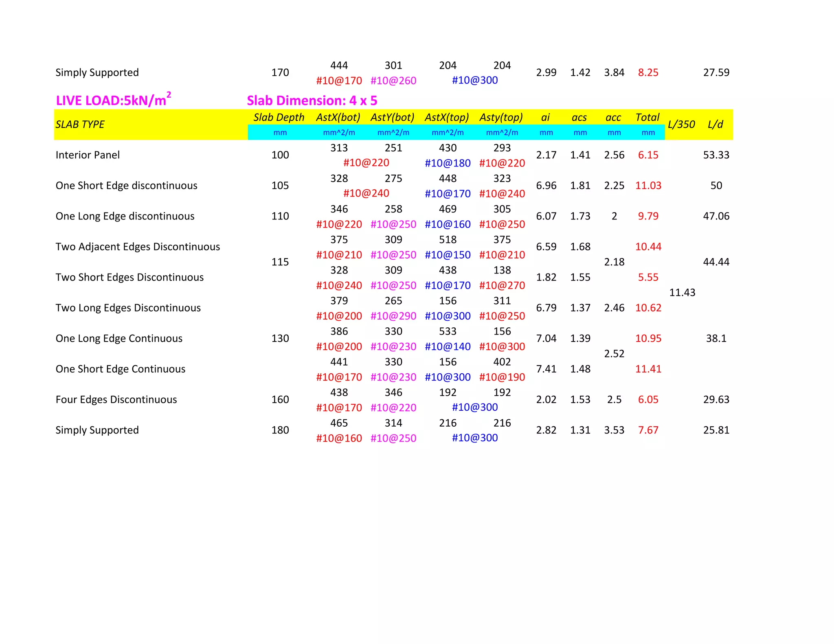Click the 'Slab Dimension: 4 x 5' heading
834x644 pixels.
click(312, 101)
